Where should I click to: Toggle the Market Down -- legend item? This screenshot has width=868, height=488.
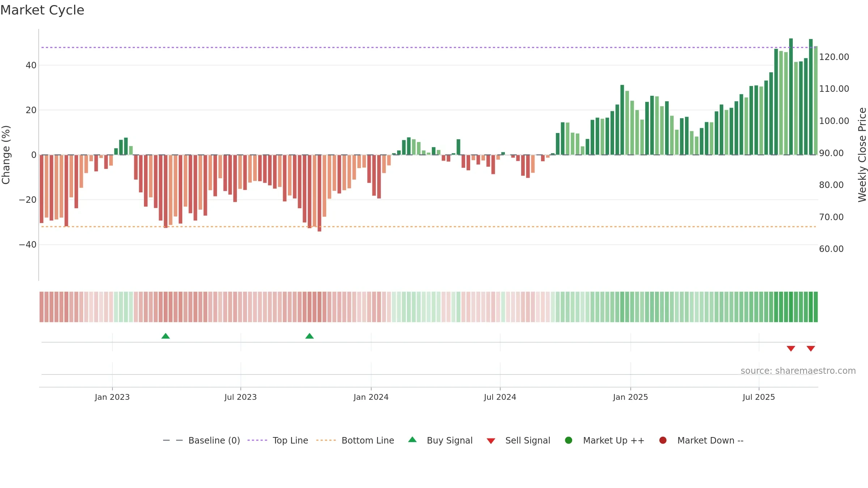701,440
